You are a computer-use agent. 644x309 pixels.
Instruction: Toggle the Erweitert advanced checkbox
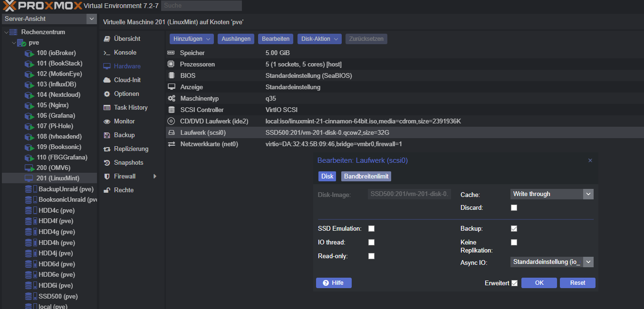[514, 283]
